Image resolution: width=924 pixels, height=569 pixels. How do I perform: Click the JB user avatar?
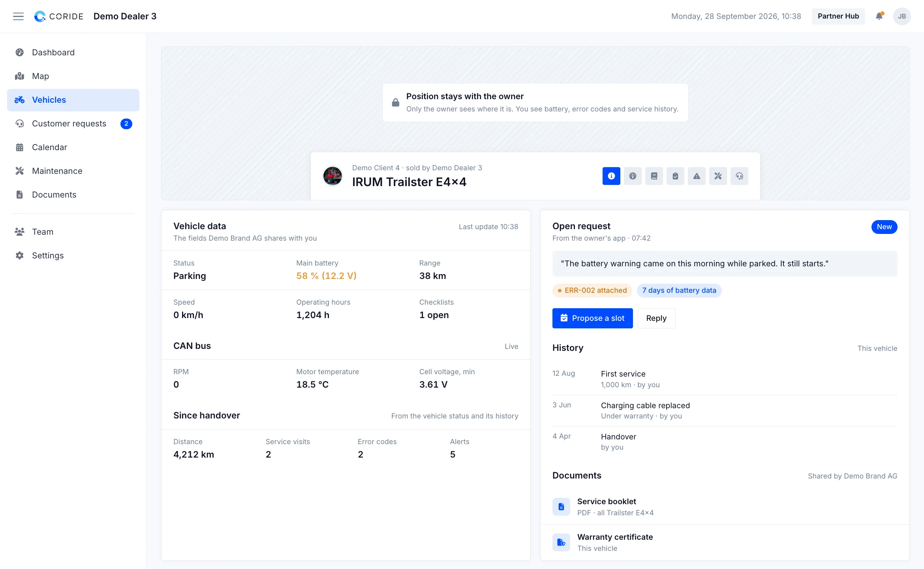(902, 16)
